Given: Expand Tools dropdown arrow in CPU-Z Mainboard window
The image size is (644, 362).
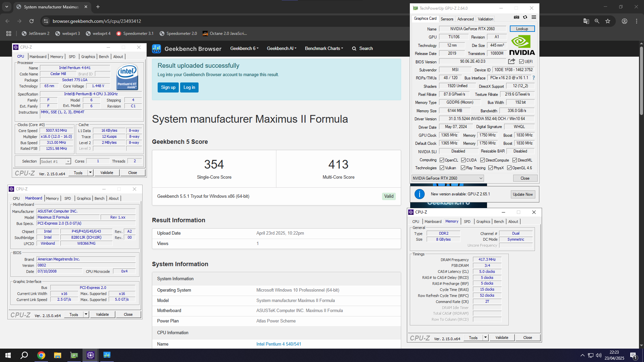Looking at the screenshot, I should (86, 314).
